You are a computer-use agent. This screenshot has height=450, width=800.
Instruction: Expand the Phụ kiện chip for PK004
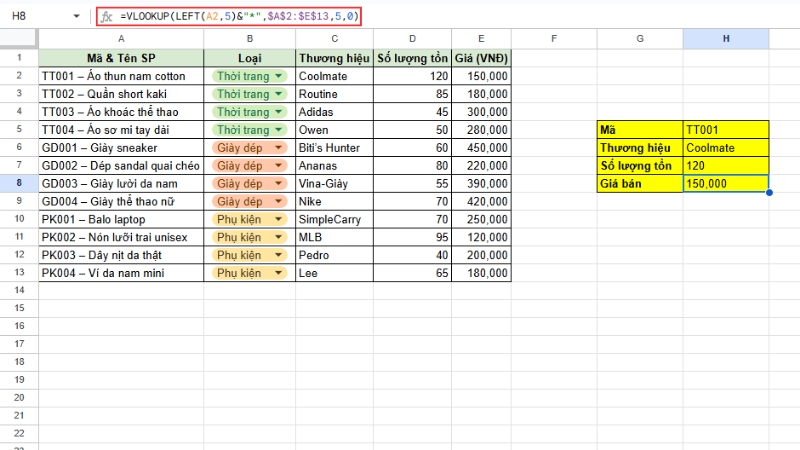point(249,274)
